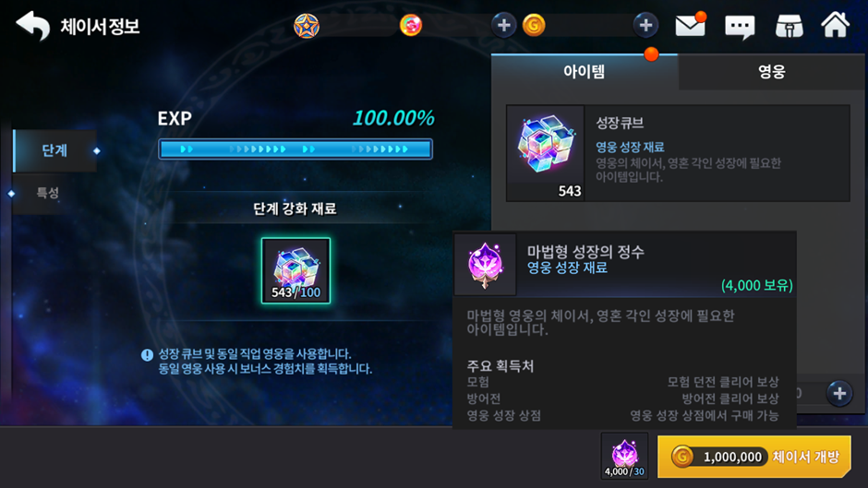Open the shop stall icon
868x488 pixels.
coord(789,26)
